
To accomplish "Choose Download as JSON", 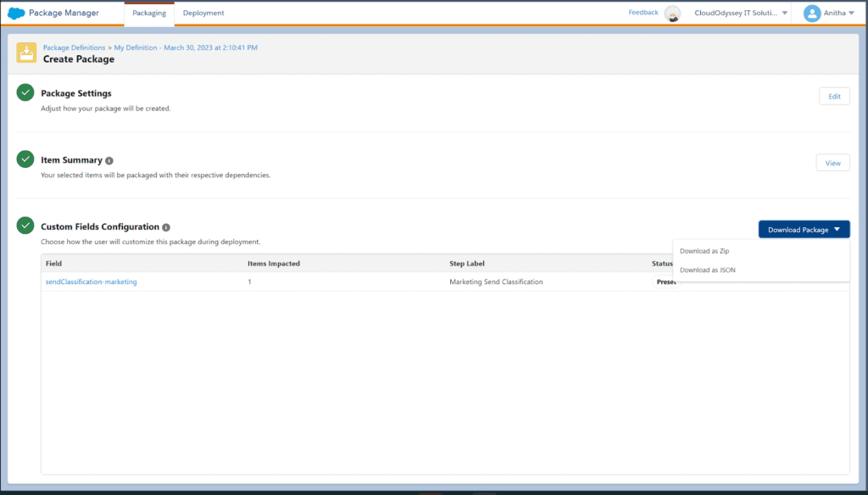I will (x=708, y=270).
